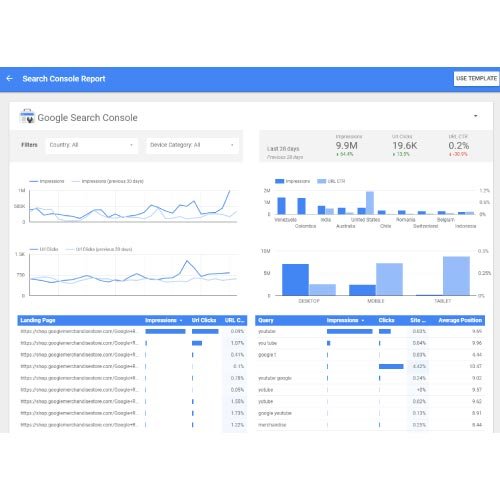Image resolution: width=500 pixels, height=500 pixels.
Task: Click the DESKTOP impressions bar
Action: (x=295, y=280)
